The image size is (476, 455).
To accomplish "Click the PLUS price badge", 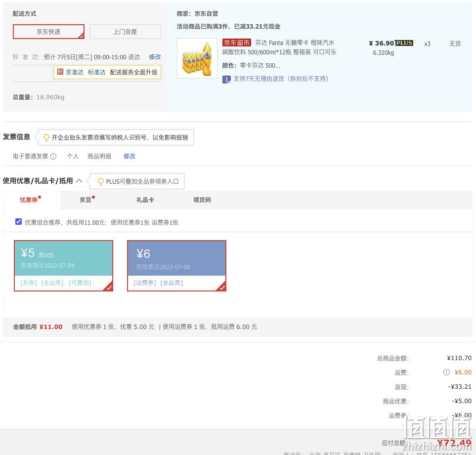I will 404,43.
